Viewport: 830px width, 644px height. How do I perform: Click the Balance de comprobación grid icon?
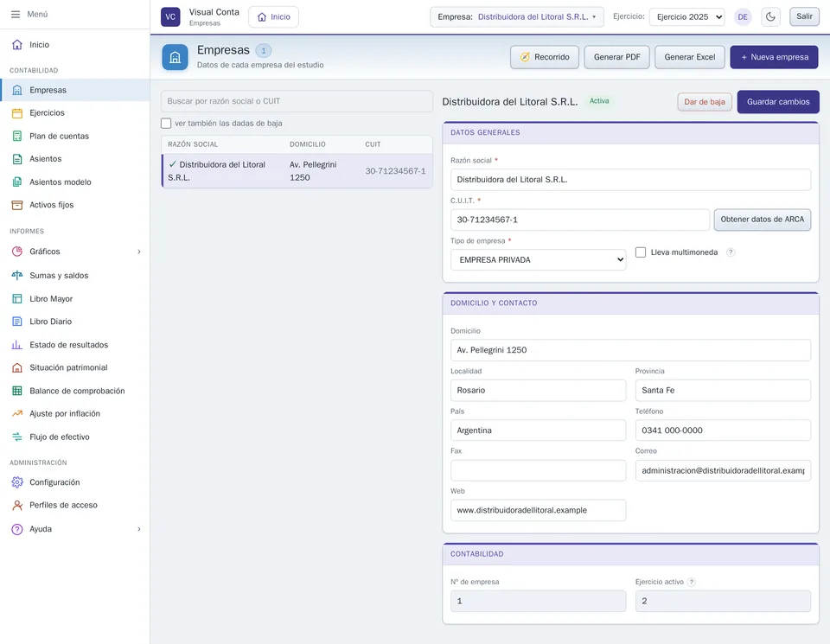(17, 391)
